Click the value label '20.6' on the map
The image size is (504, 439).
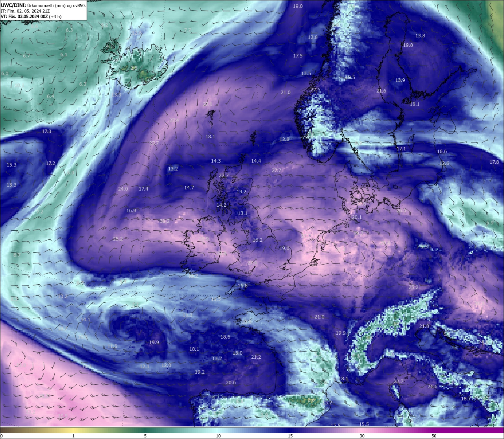pos(231,383)
